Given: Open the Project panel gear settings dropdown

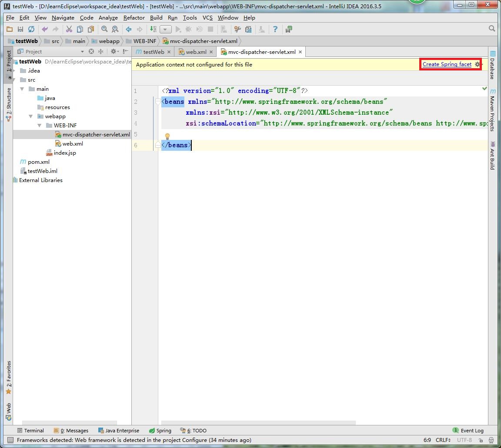Looking at the screenshot, I should tap(114, 51).
